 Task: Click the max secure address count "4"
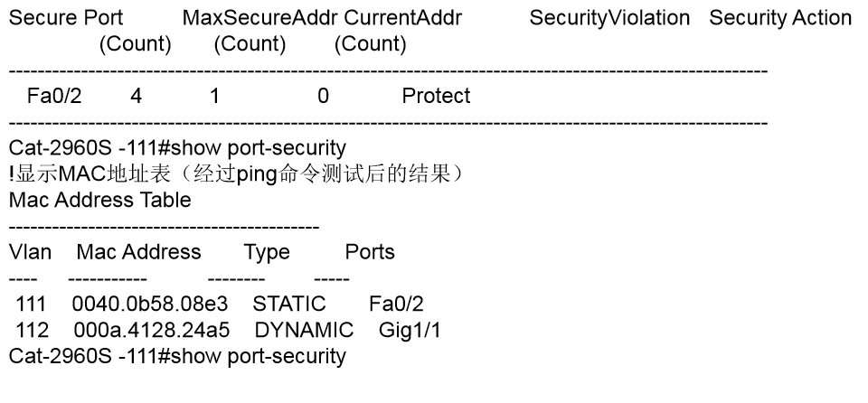136,96
